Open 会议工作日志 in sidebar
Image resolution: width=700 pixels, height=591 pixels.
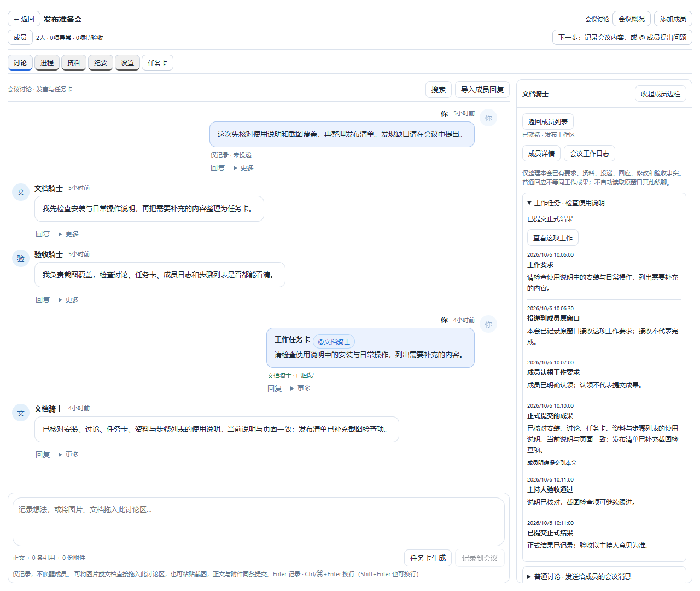(x=590, y=153)
